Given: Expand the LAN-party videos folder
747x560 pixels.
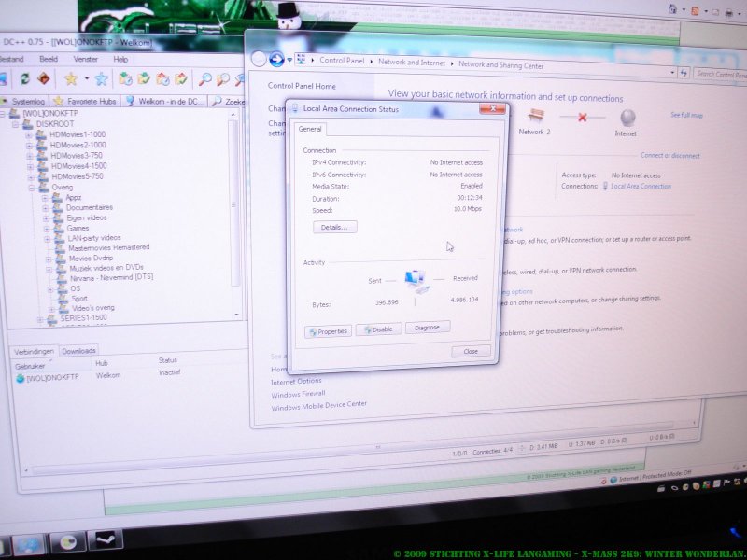Looking at the screenshot, I should point(47,239).
